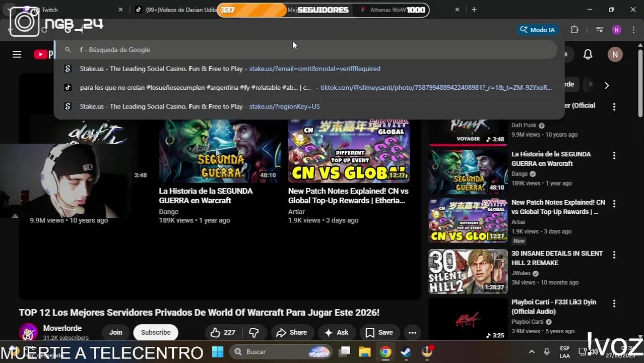The height and width of the screenshot is (363, 644).
Task: Click the Subscribe button
Action: point(156,332)
